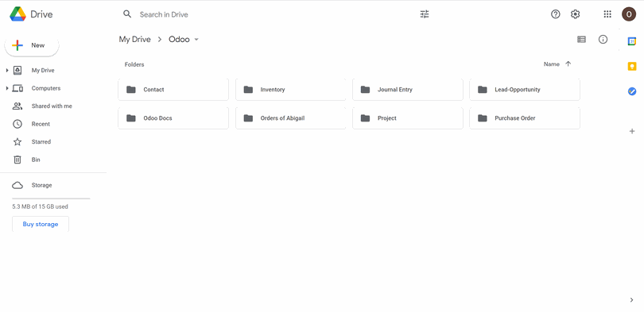Open the account avatar menu
Image resolution: width=644 pixels, height=312 pixels.
(x=629, y=14)
